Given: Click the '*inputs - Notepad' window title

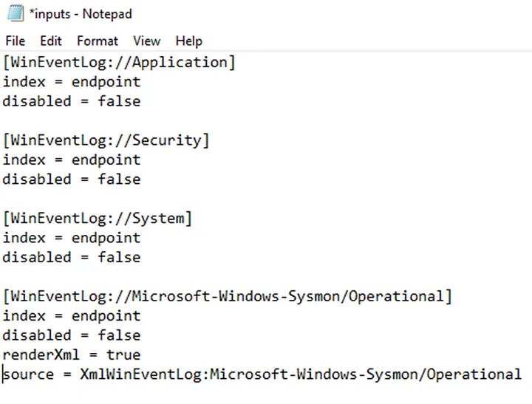Looking at the screenshot, I should click(x=81, y=14).
